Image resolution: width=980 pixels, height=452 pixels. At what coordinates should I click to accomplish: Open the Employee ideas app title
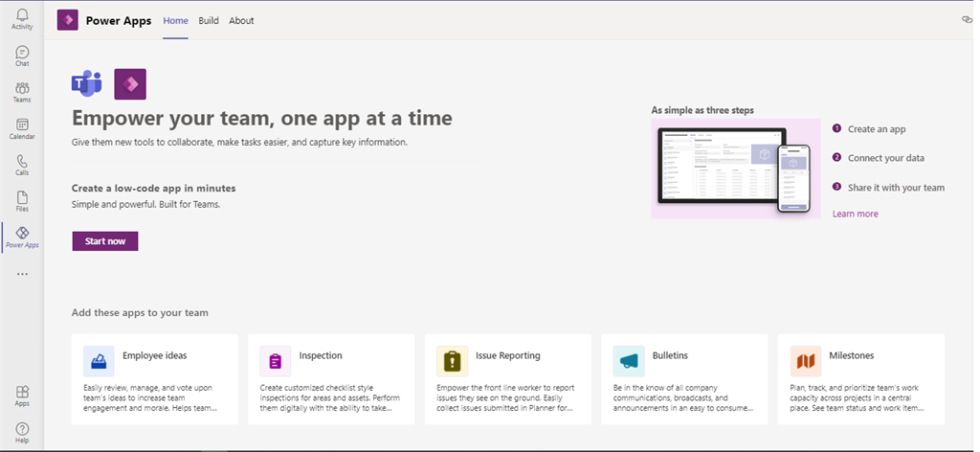(x=154, y=355)
